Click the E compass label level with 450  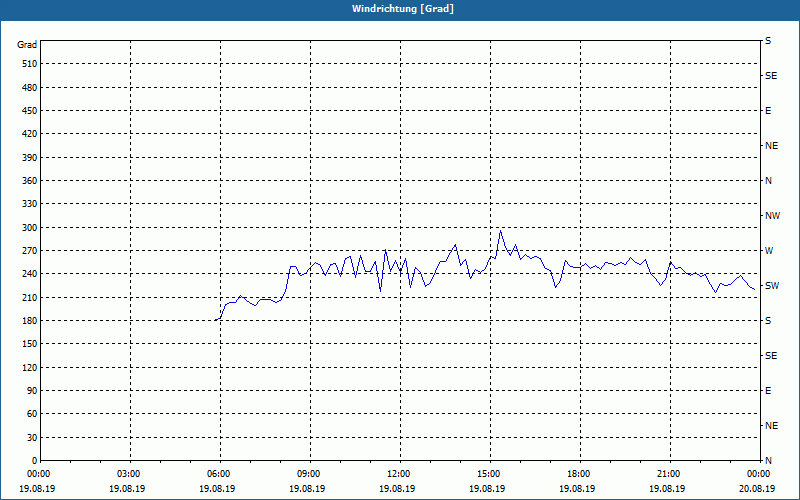[768, 111]
